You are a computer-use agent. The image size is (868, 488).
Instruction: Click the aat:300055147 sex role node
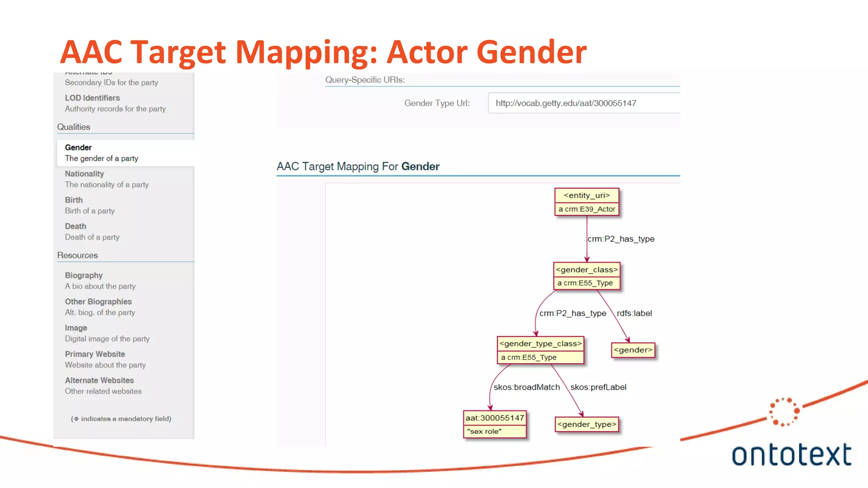click(x=495, y=424)
